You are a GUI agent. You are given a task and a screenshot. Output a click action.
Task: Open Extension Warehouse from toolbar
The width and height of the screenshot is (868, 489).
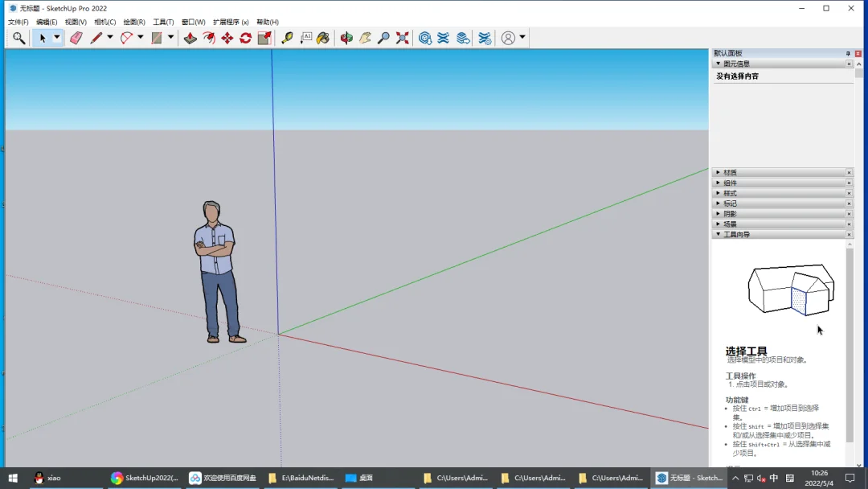pos(444,38)
